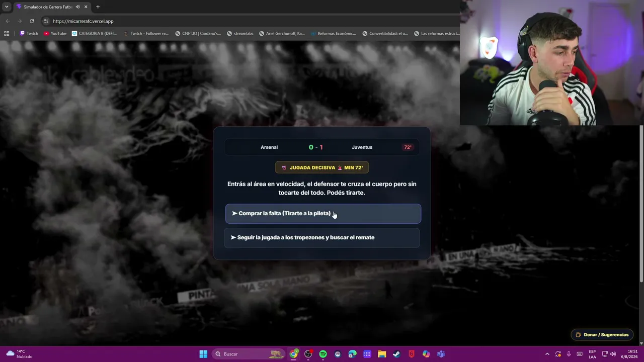This screenshot has height=362, width=644.
Task: Go back with the browser back arrow
Action: pos(8,21)
